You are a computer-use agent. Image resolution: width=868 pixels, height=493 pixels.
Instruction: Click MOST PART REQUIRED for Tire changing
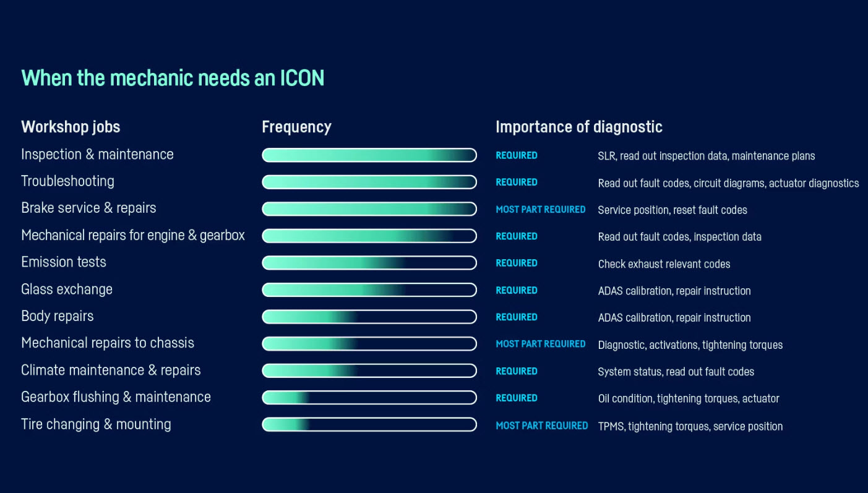(x=542, y=426)
